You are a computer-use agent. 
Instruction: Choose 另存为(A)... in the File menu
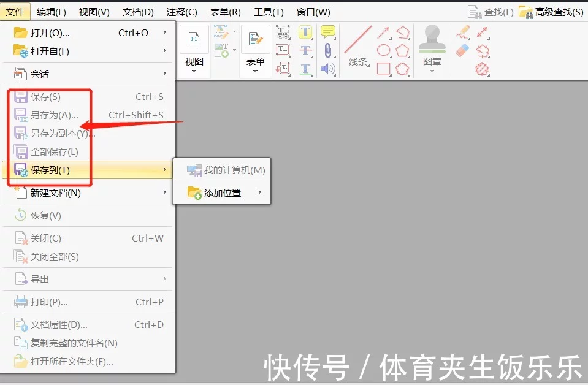coord(88,115)
